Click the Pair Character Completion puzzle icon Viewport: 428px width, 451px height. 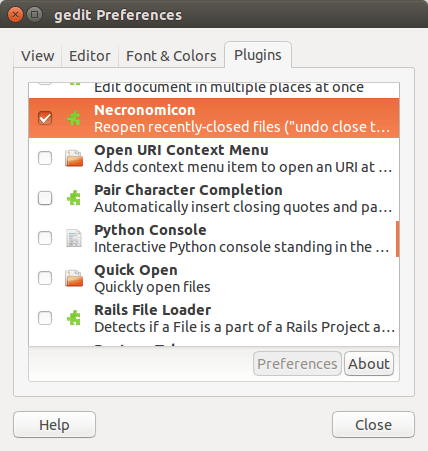point(74,198)
